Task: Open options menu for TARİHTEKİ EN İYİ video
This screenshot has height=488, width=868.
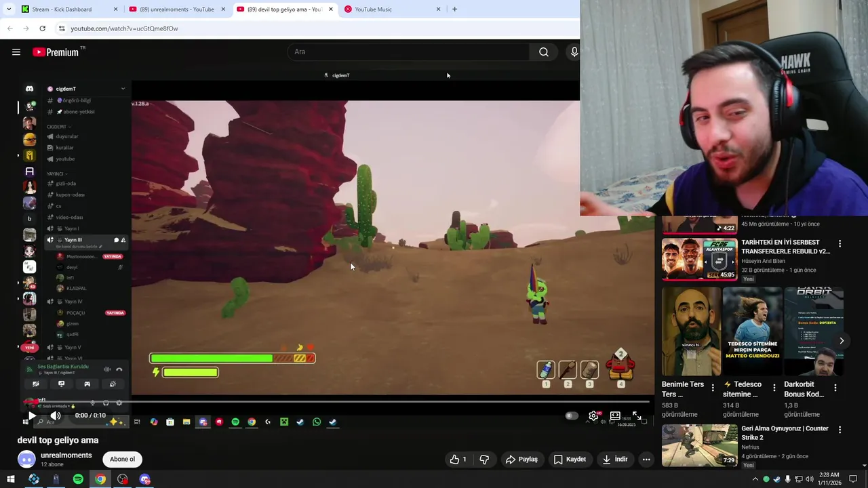Action: click(840, 243)
